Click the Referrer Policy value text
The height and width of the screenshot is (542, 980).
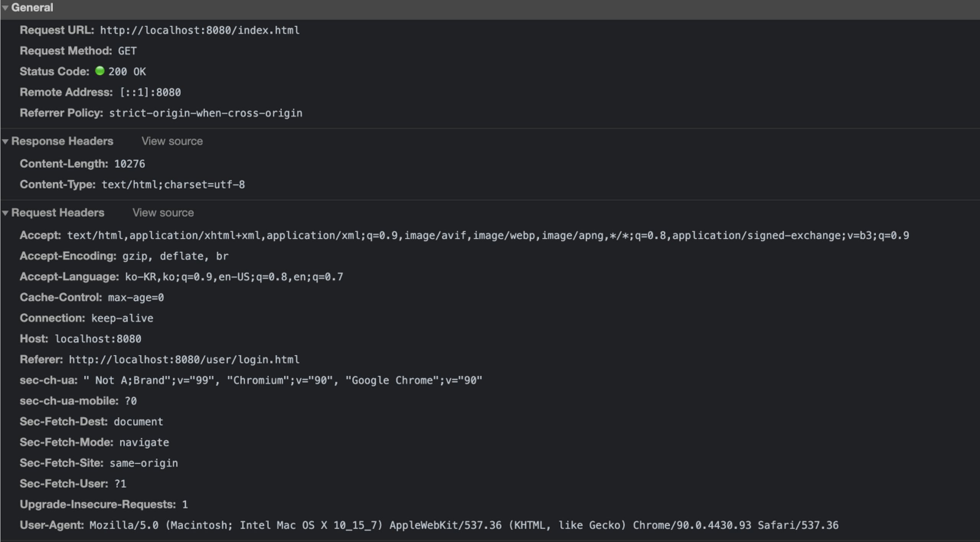click(x=206, y=113)
